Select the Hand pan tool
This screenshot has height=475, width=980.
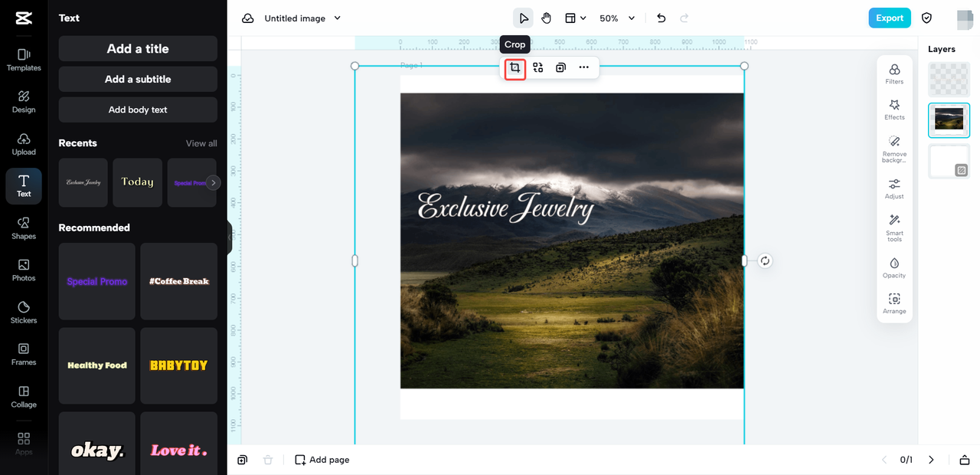[546, 18]
